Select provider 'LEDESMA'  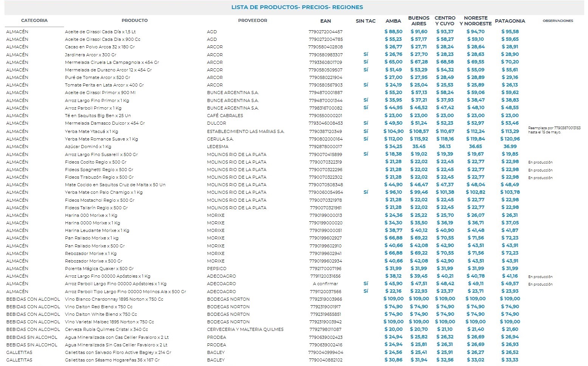(x=218, y=147)
